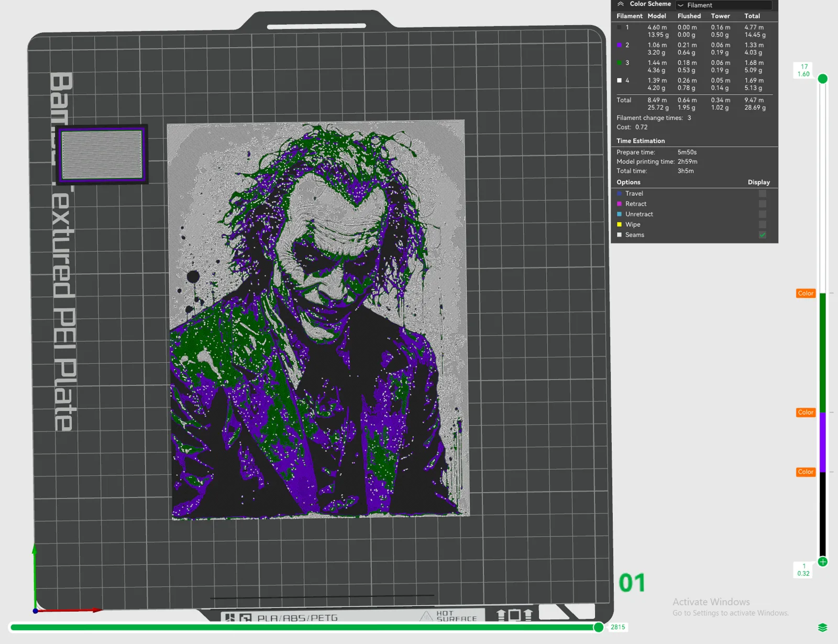Click the prime tower on the plate
This screenshot has width=838, height=644.
[102, 154]
